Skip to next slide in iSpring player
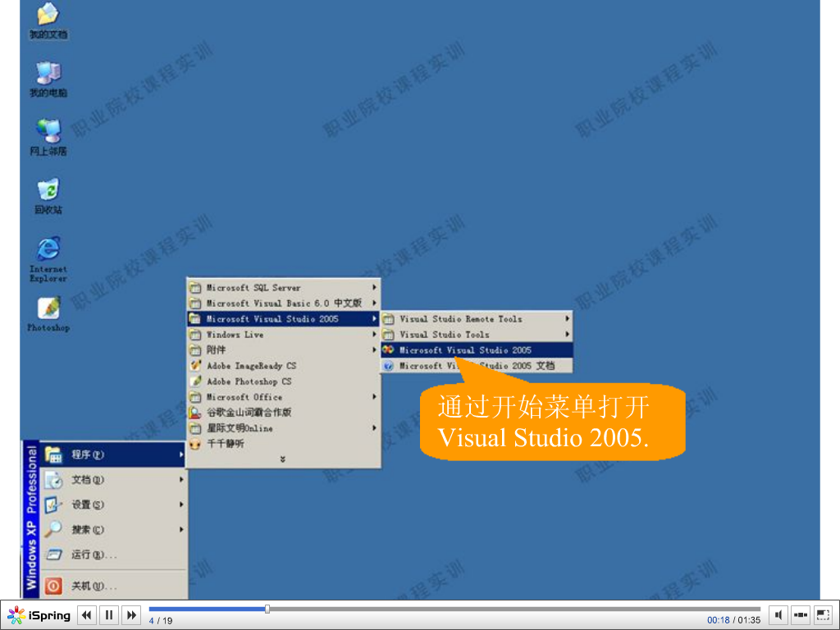Viewport: 840px width, 630px height. coord(132,615)
